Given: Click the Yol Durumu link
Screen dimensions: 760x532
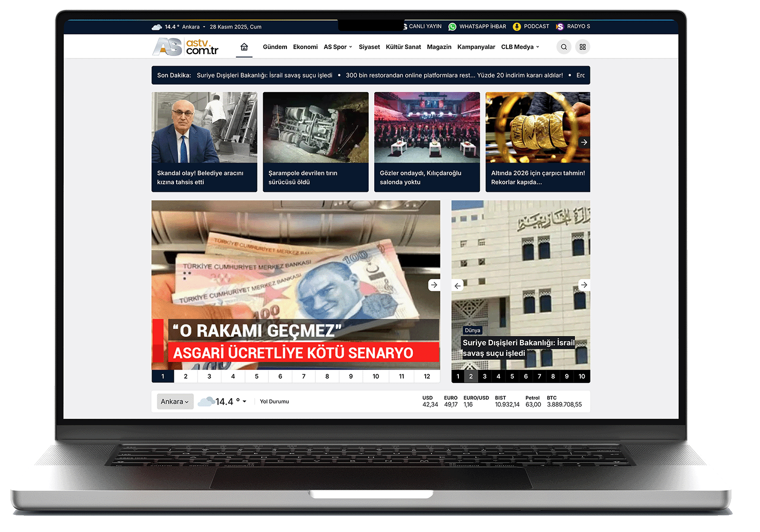Looking at the screenshot, I should point(274,402).
